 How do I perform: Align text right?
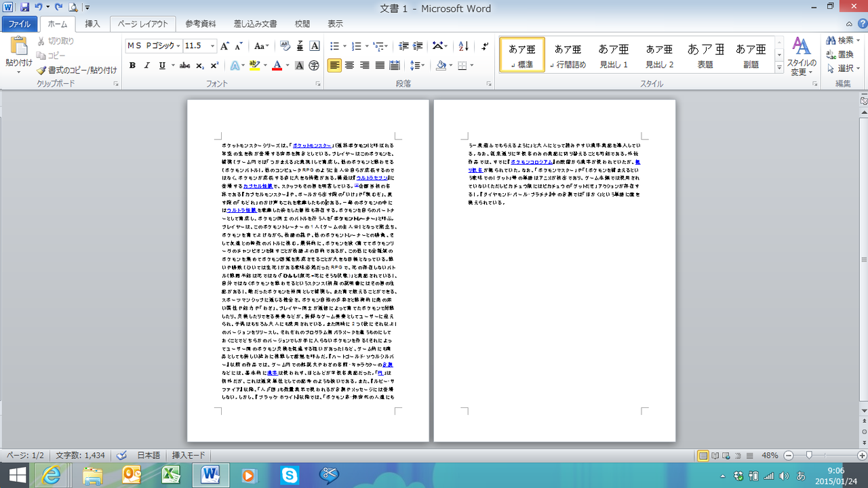click(364, 66)
